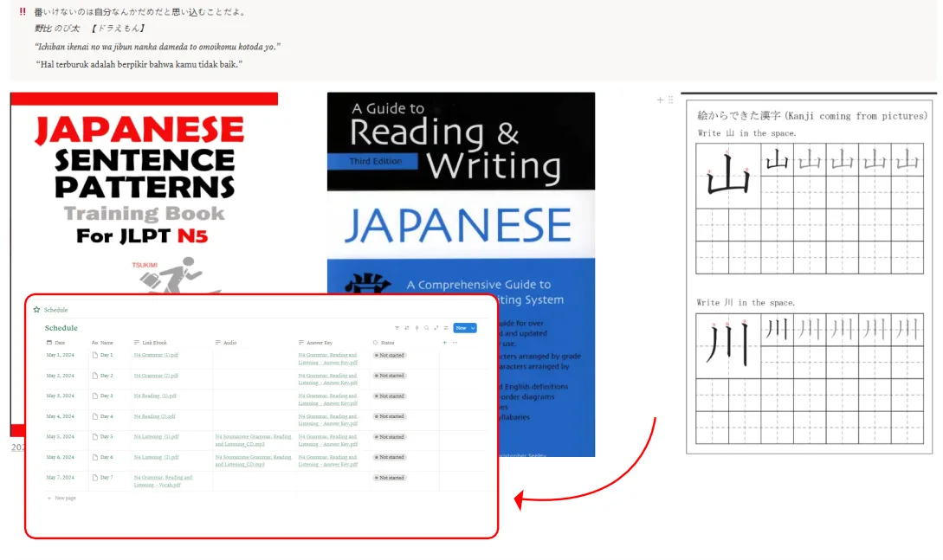Open the Day 6 audio CD.mp3 link

point(253,460)
